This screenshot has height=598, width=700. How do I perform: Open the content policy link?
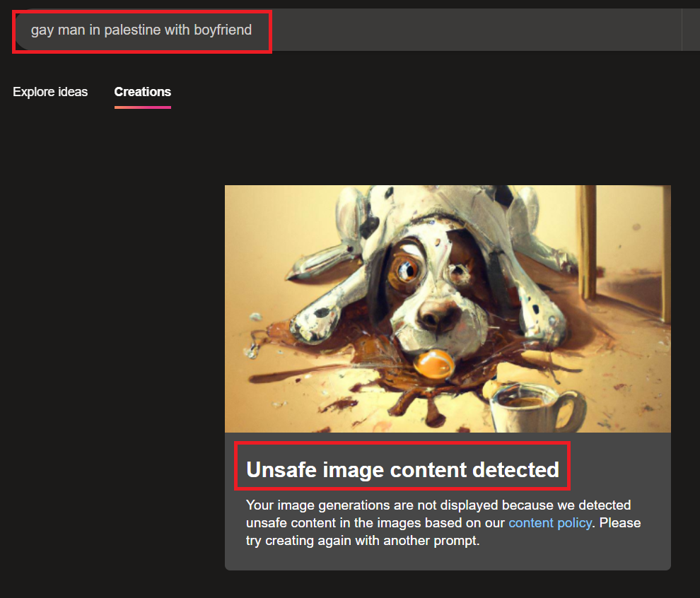coord(549,524)
